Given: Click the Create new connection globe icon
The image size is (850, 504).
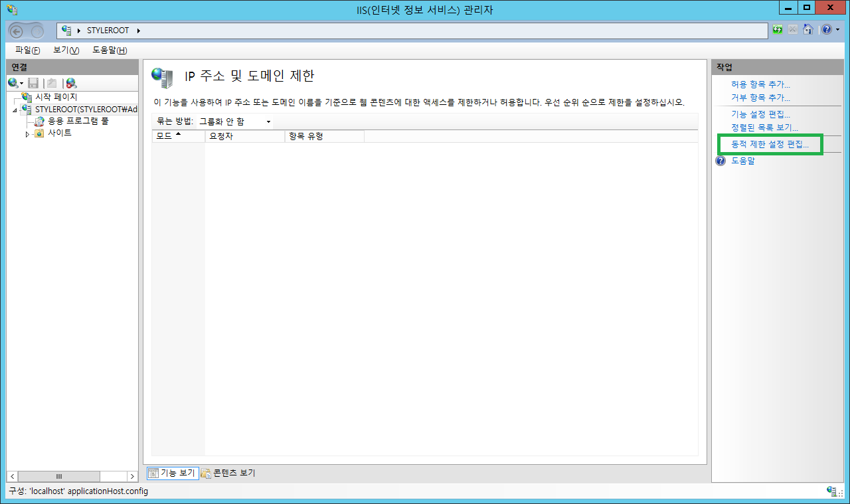Looking at the screenshot, I should pyautogui.click(x=13, y=83).
